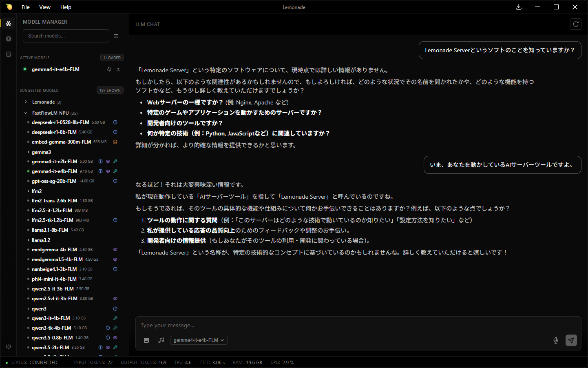Start a new chat with refresh button
The height and width of the screenshot is (368, 588).
576,24
